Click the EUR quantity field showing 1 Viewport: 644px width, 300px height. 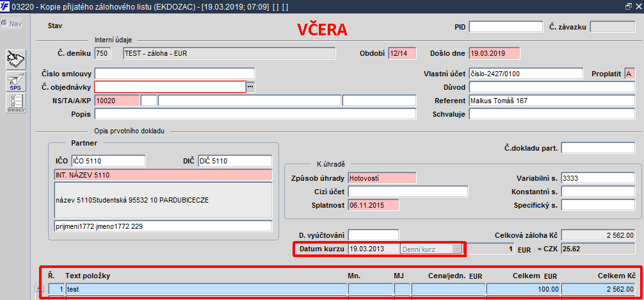(x=490, y=249)
